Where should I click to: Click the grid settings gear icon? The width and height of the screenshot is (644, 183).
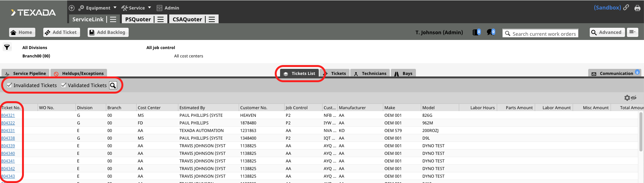pos(627,98)
